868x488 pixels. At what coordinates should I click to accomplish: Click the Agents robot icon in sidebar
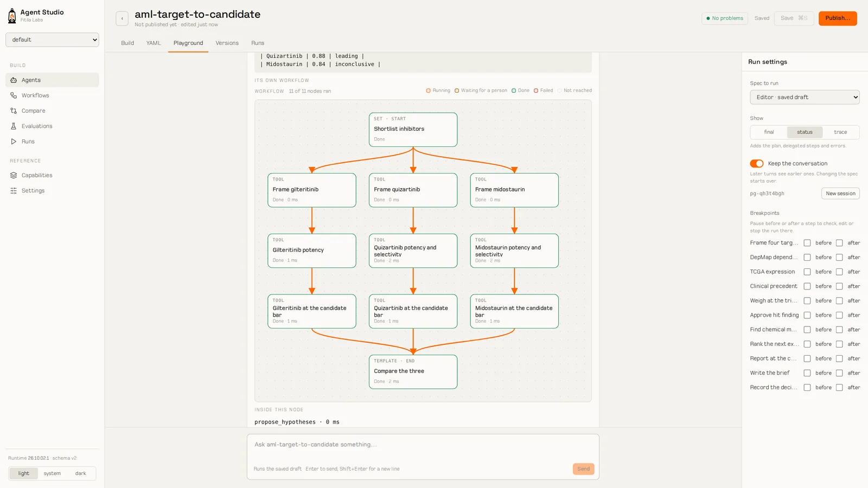coord(14,80)
